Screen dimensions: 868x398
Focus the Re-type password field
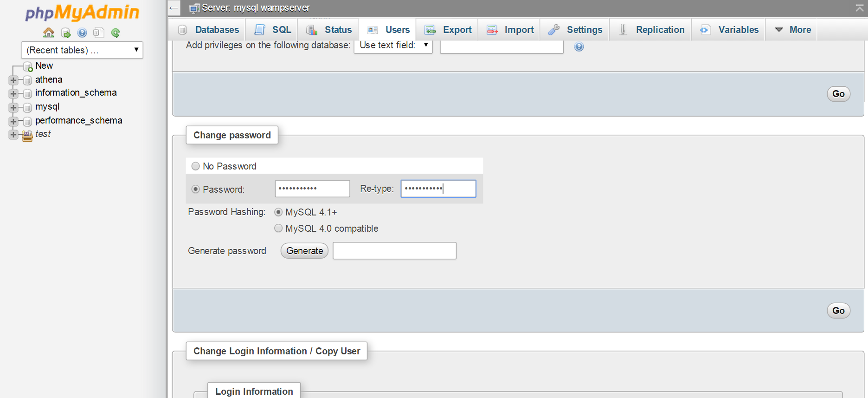pos(438,189)
